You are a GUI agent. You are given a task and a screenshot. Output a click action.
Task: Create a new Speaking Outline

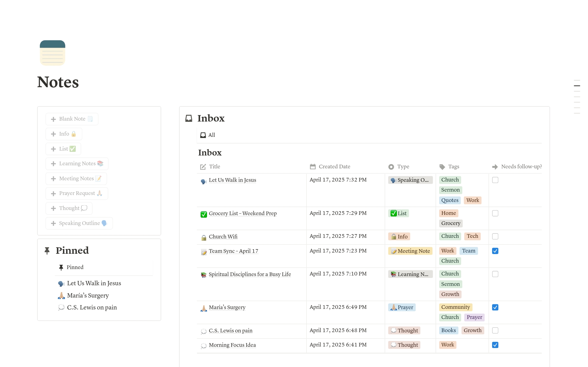click(x=79, y=223)
